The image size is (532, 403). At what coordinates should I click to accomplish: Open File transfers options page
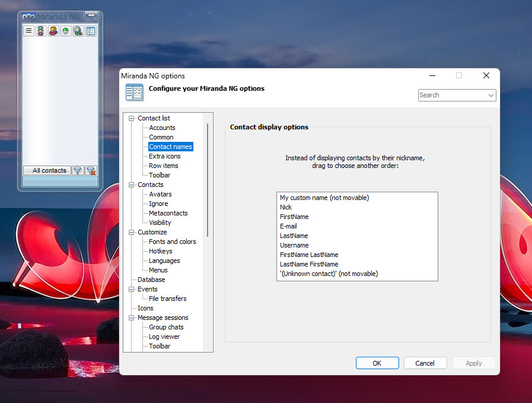pyautogui.click(x=168, y=299)
